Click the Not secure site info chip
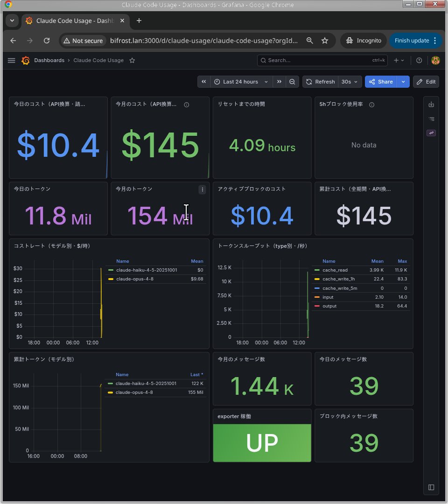 coord(83,41)
